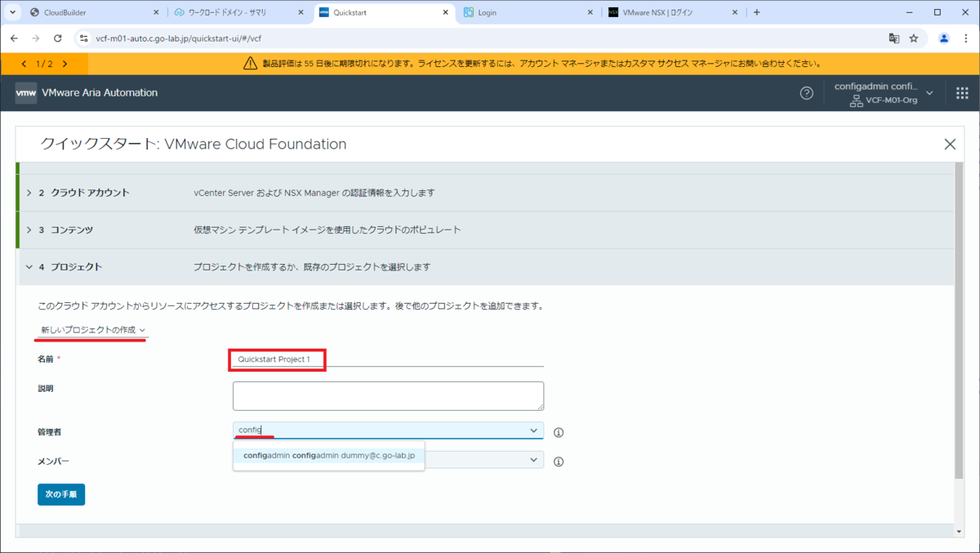
Task: Click the wizard vertical scrollbar
Action: [959, 320]
